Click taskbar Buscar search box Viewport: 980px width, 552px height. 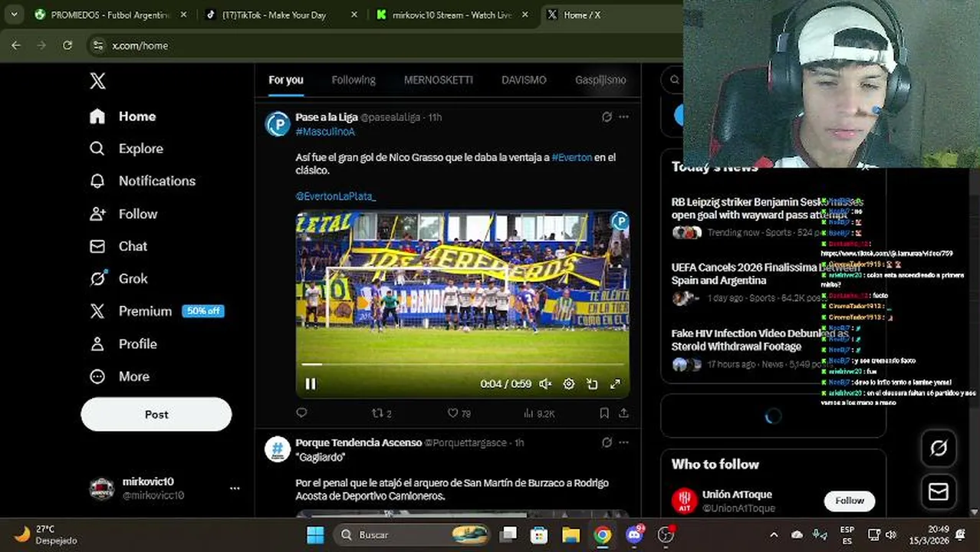click(x=413, y=534)
